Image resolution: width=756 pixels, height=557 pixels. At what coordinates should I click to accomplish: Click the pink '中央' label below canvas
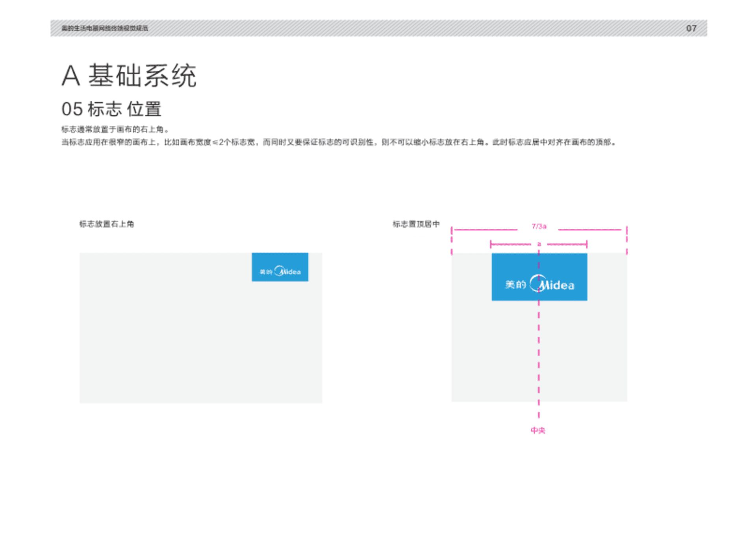(x=538, y=430)
